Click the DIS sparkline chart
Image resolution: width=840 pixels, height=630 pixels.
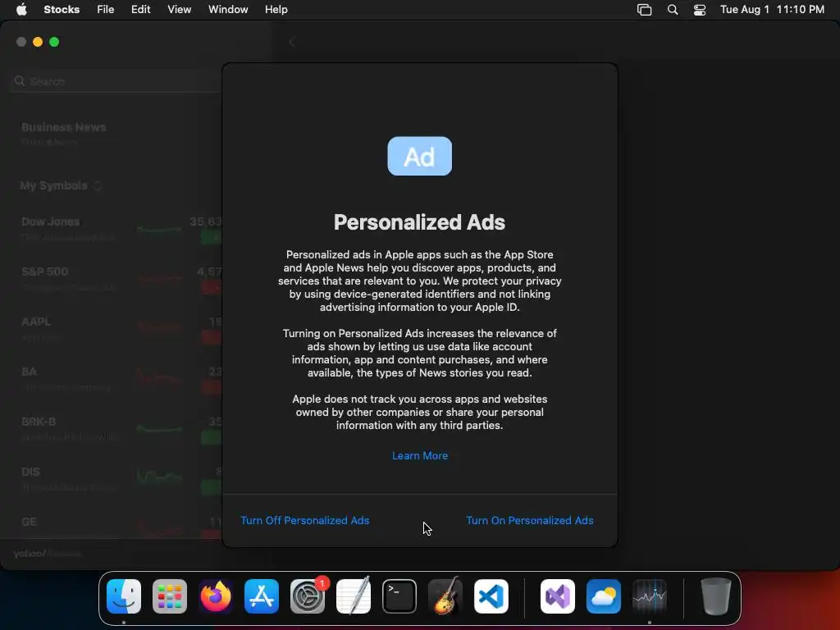(159, 477)
